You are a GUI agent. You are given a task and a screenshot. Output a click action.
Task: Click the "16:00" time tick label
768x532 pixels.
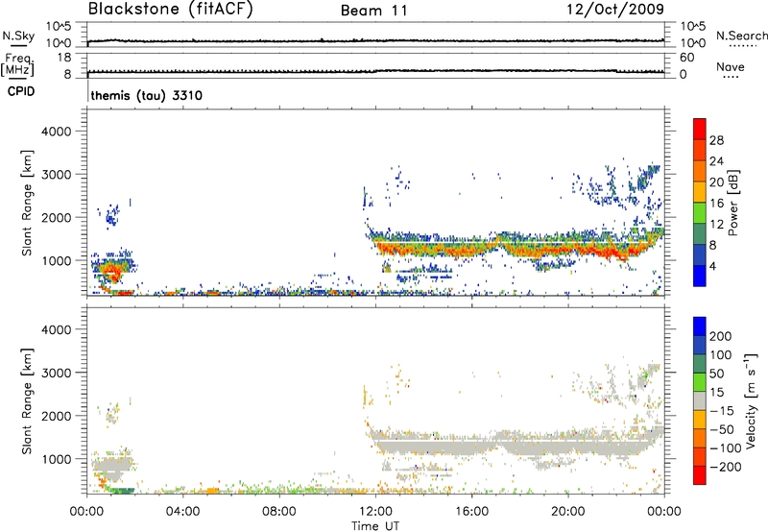(471, 512)
